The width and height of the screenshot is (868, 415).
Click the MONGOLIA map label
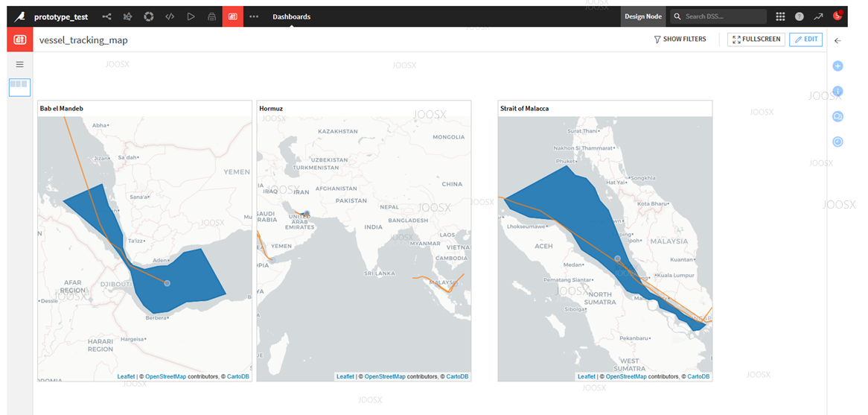point(448,137)
